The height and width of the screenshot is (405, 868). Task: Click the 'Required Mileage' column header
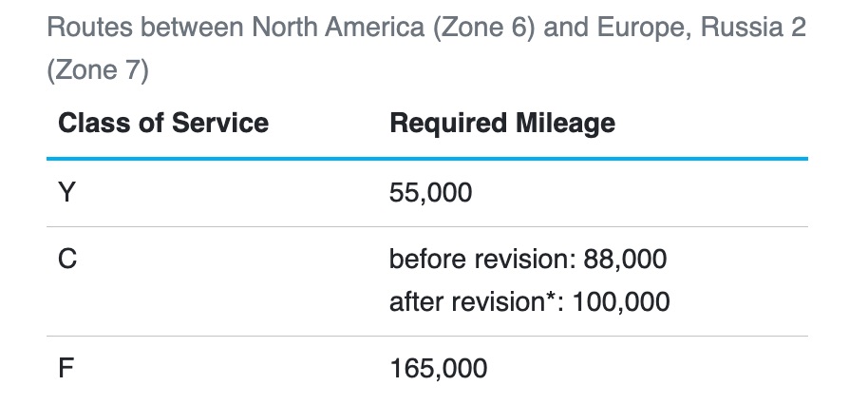pyautogui.click(x=502, y=123)
